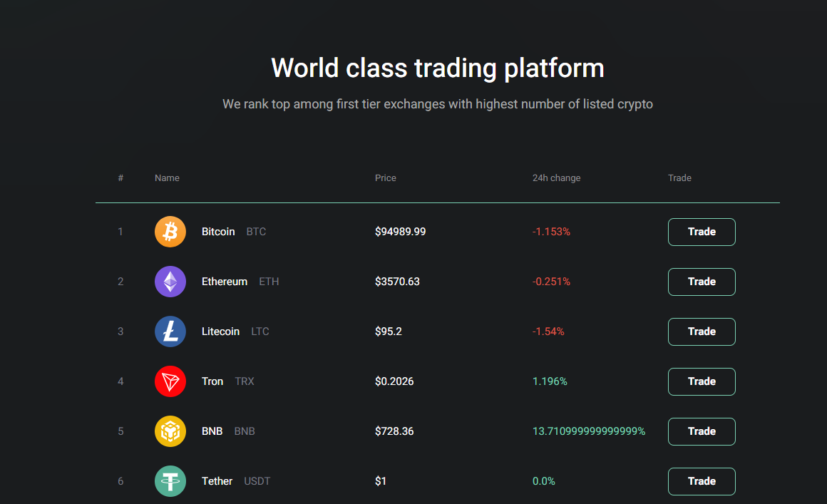
Task: Select the Bitcoin name label
Action: coord(218,232)
